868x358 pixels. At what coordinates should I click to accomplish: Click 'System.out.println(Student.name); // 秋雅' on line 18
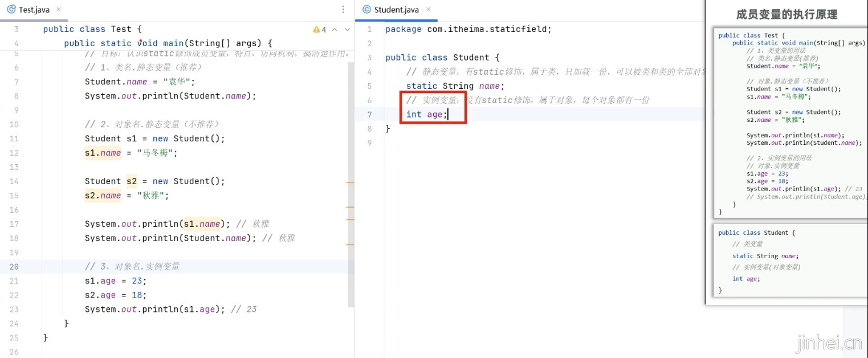point(190,238)
